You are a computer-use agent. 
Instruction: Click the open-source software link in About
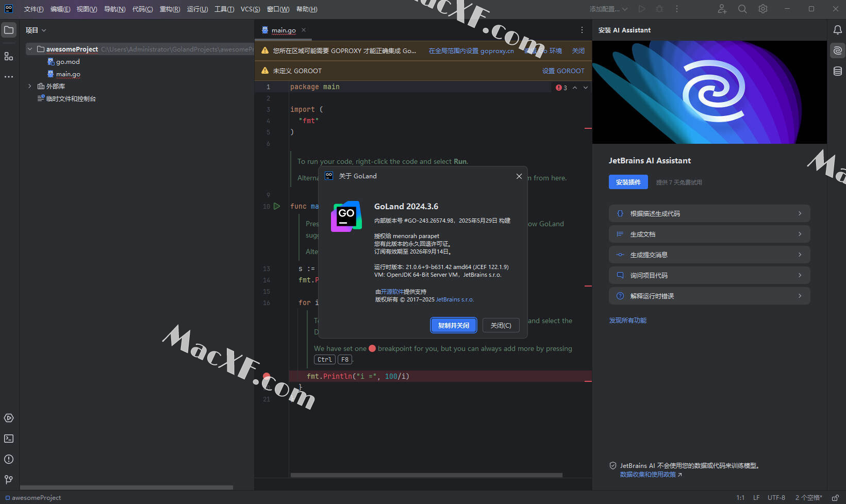coord(392,292)
